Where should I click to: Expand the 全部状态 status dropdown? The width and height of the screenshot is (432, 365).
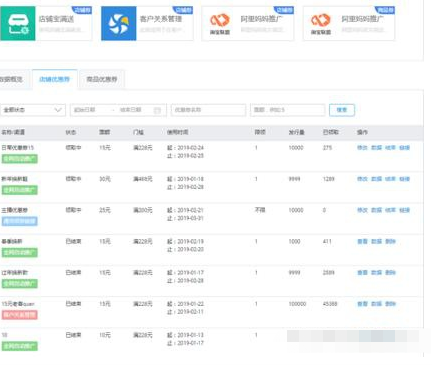pos(33,110)
